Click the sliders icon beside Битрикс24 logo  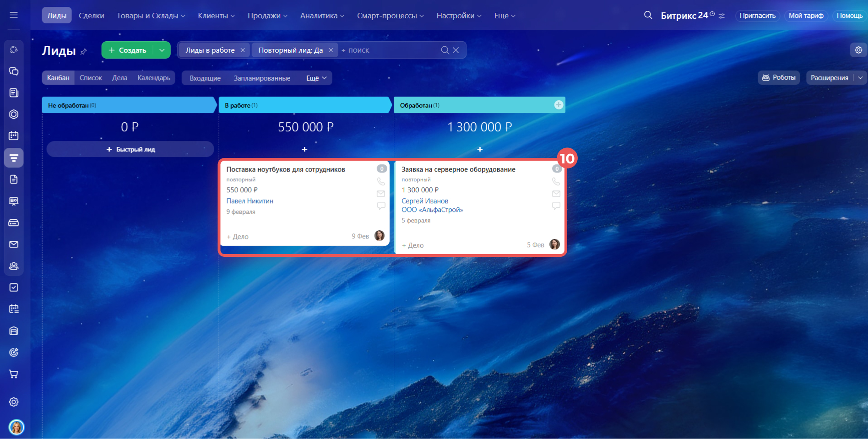pyautogui.click(x=722, y=16)
